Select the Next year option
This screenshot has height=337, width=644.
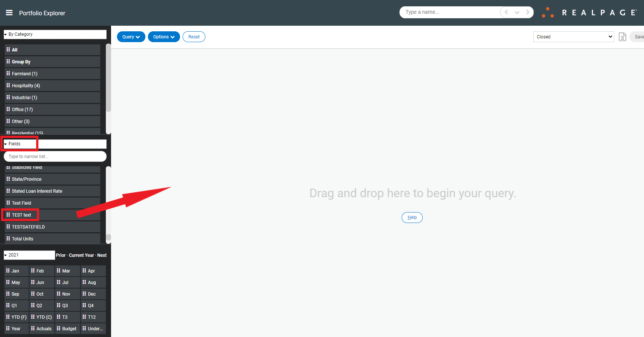pyautogui.click(x=102, y=255)
